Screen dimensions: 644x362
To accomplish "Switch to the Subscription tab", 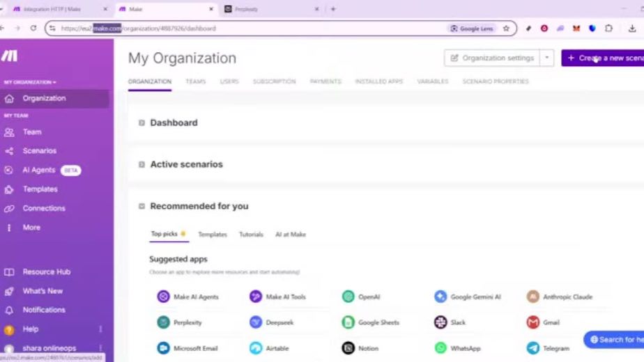I will click(x=274, y=81).
